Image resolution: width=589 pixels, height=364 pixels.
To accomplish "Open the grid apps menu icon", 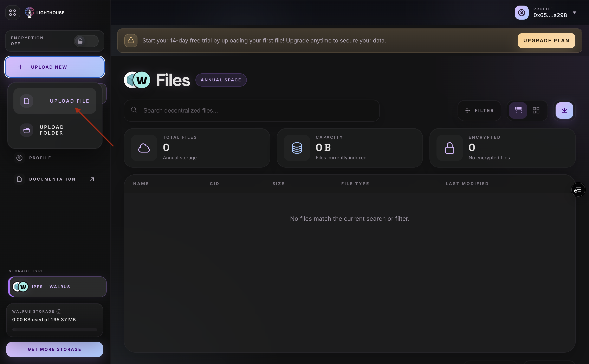I will pos(13,13).
